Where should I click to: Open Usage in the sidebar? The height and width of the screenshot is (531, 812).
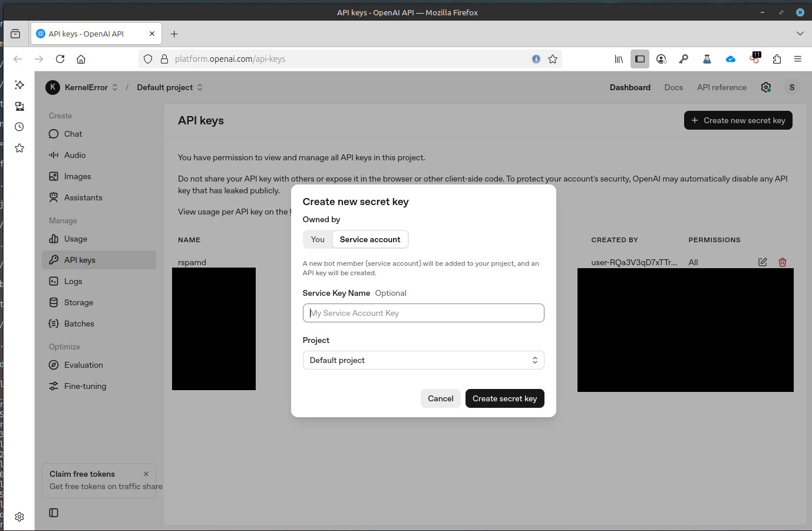coord(75,239)
